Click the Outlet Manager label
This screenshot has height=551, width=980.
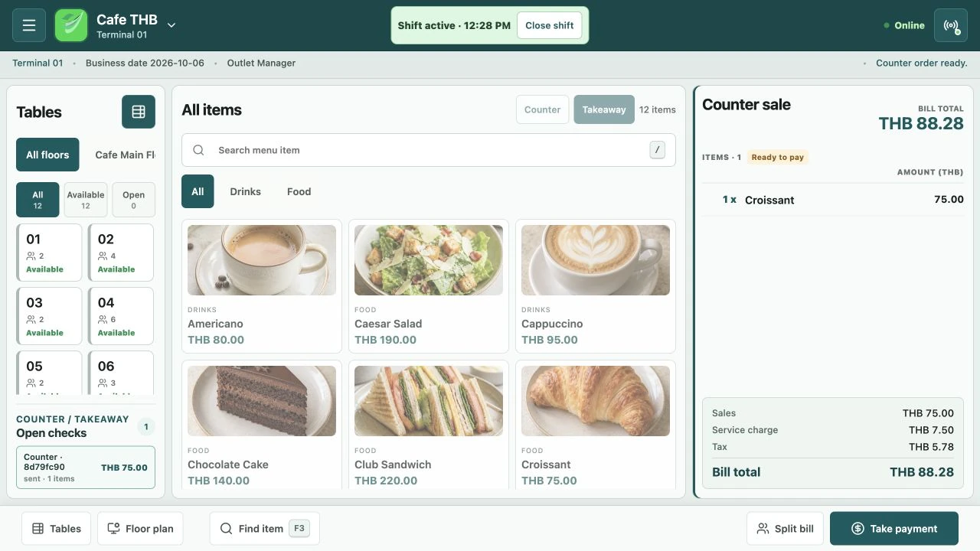click(261, 63)
